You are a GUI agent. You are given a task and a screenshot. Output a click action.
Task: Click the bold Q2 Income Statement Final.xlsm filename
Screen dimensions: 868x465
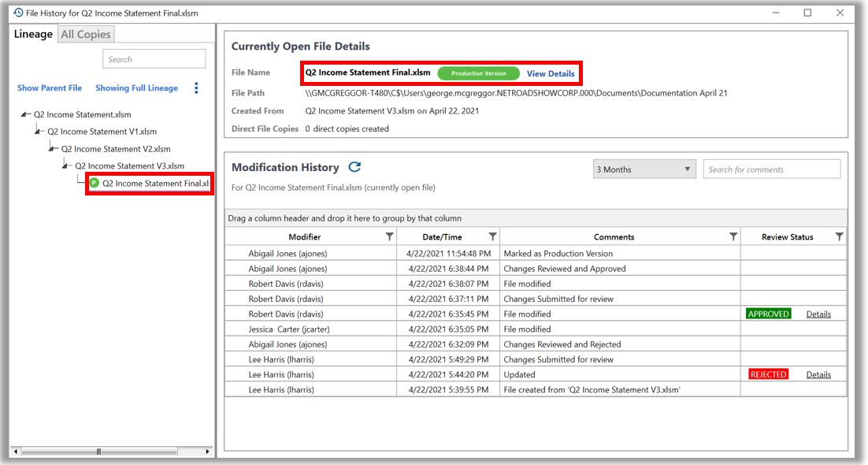click(x=368, y=73)
